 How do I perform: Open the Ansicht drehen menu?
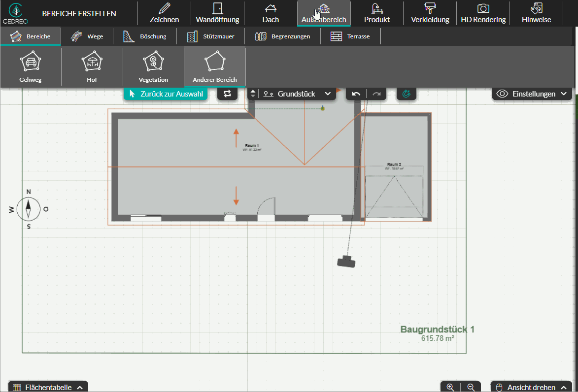pos(531,387)
